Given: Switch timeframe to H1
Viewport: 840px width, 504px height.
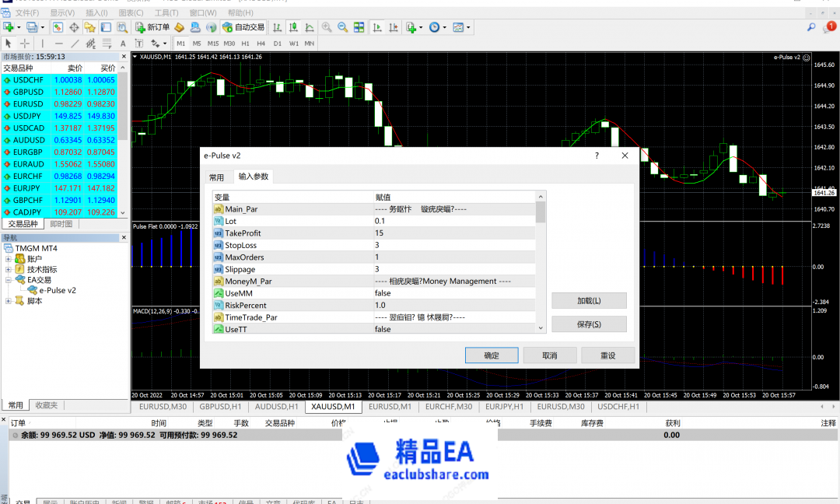Looking at the screenshot, I should 245,44.
